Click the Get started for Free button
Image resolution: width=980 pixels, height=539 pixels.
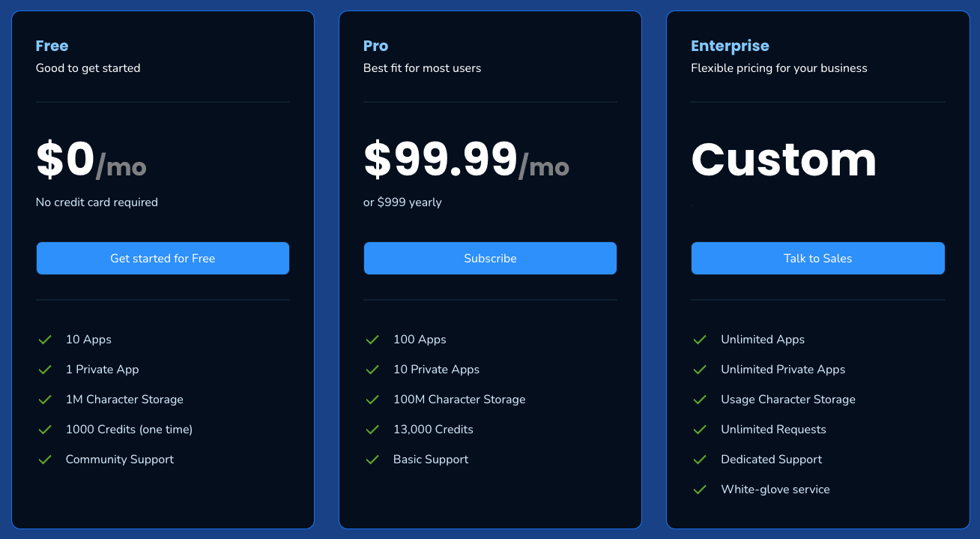click(163, 259)
